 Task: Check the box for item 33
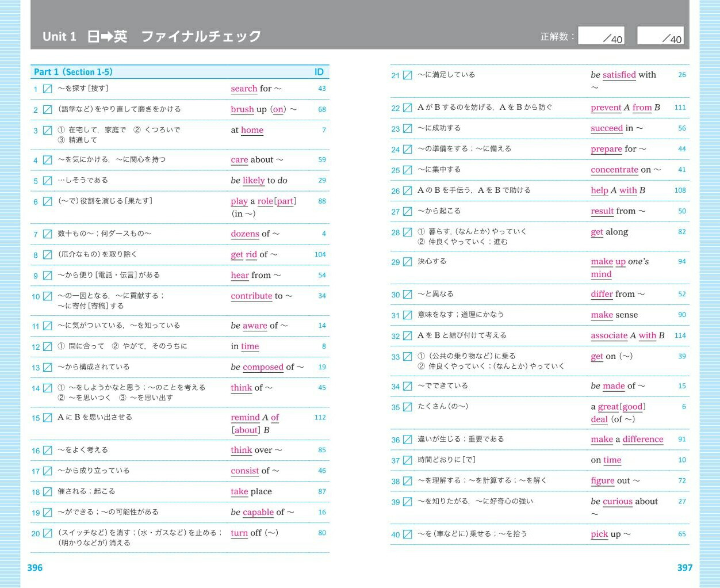tap(407, 357)
